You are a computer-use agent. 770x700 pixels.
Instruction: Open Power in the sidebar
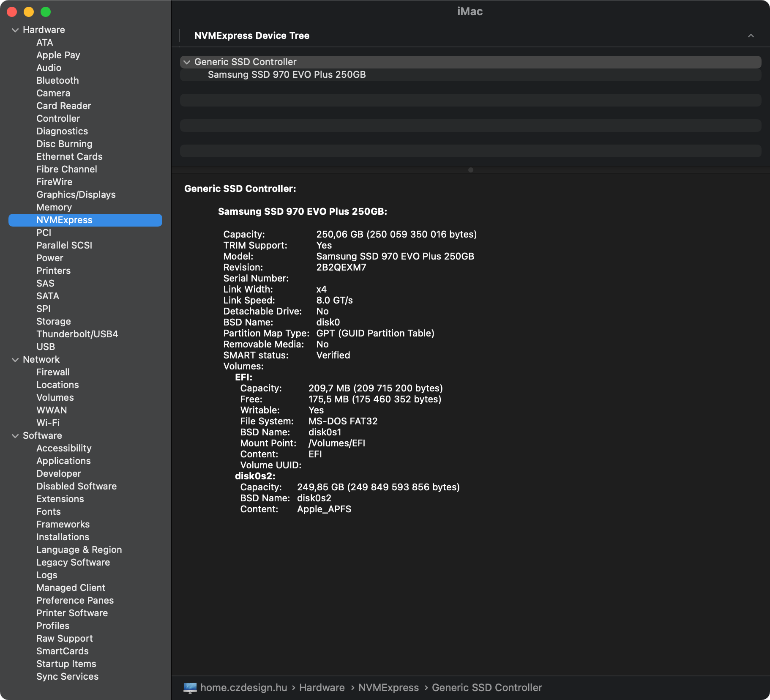point(49,258)
